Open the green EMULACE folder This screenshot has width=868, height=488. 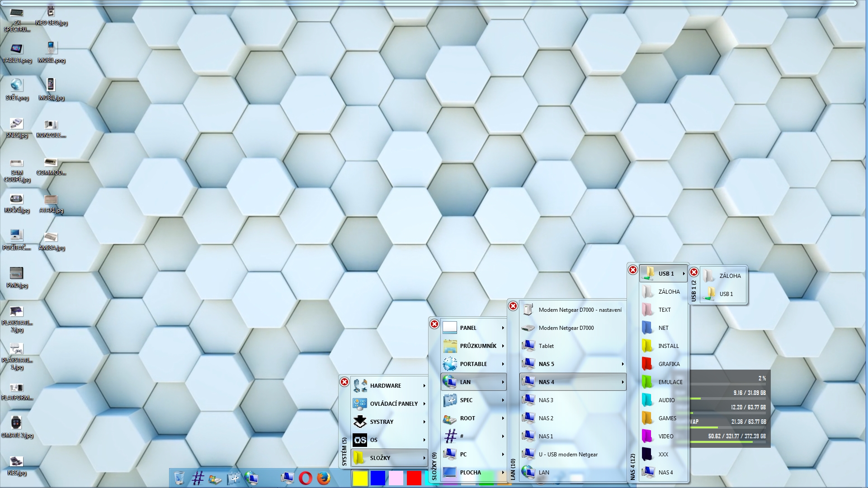[663, 382]
